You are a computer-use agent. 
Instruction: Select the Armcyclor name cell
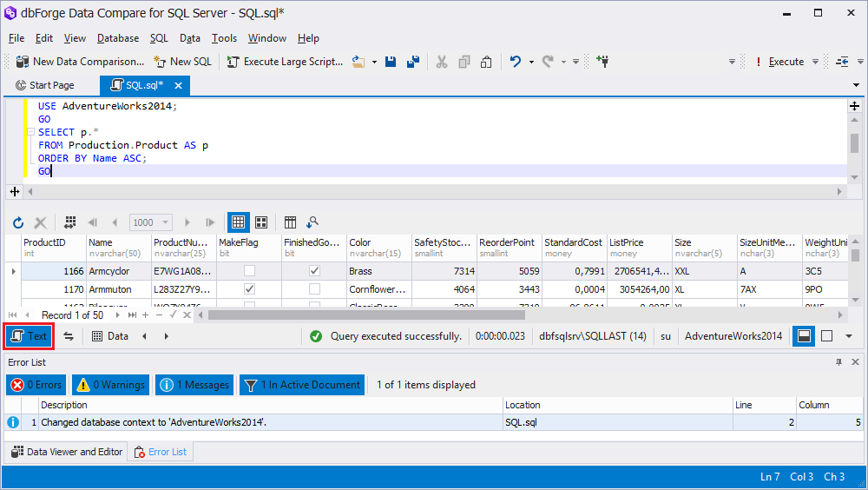tap(119, 271)
